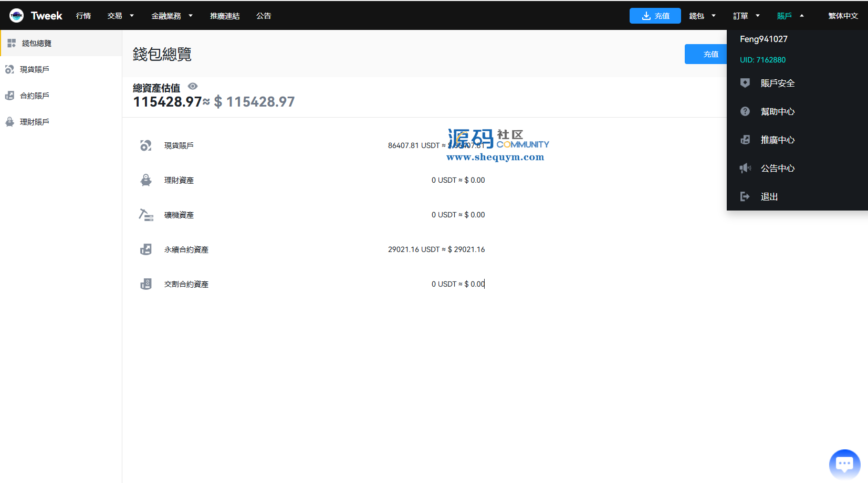Click the 理財資產 piggy bank icon
This screenshot has height=483, width=868.
[x=146, y=180]
